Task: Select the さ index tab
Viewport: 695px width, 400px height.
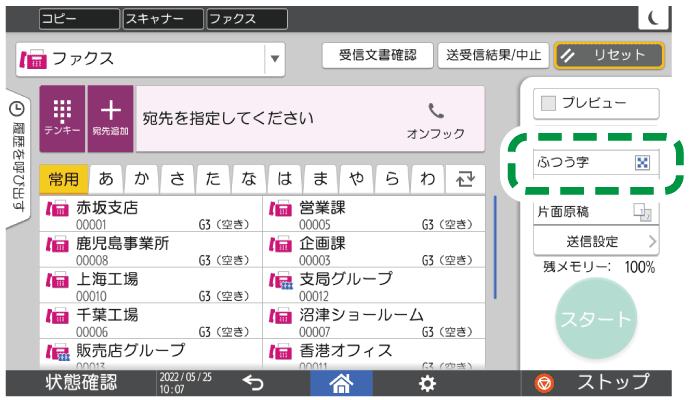Action: coord(177,179)
